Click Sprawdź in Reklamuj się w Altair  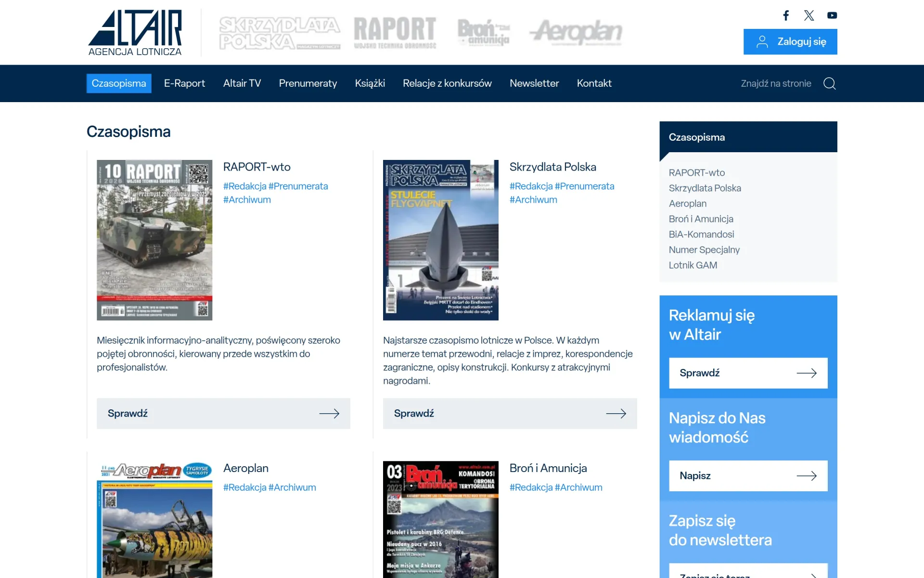pyautogui.click(x=748, y=373)
